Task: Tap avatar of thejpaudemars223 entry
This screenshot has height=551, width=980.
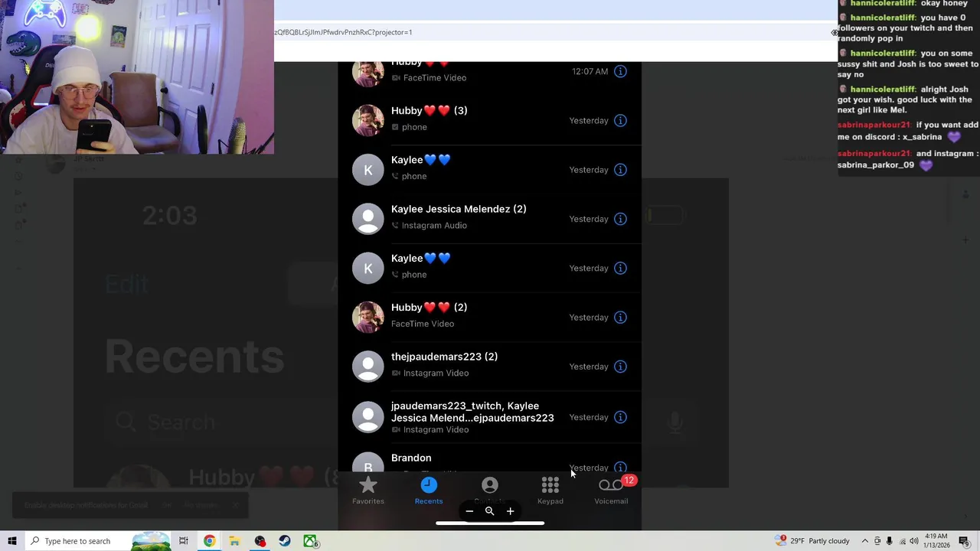Action: [367, 367]
